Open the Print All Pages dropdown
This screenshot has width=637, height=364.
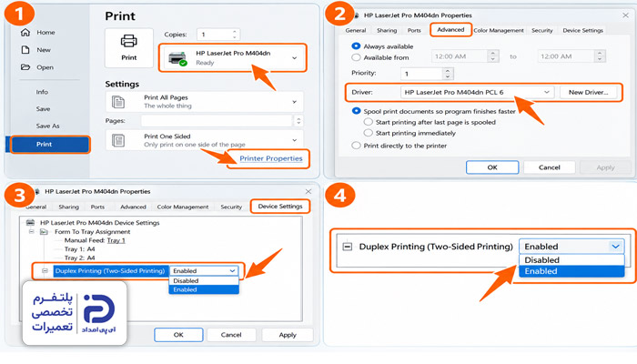[205, 102]
